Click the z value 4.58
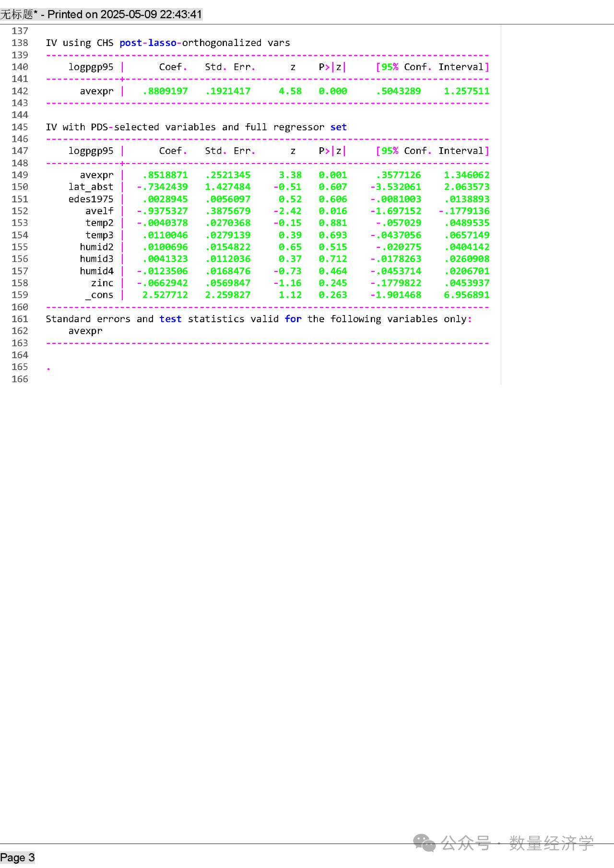Screen dimensions: 614x868 290,91
